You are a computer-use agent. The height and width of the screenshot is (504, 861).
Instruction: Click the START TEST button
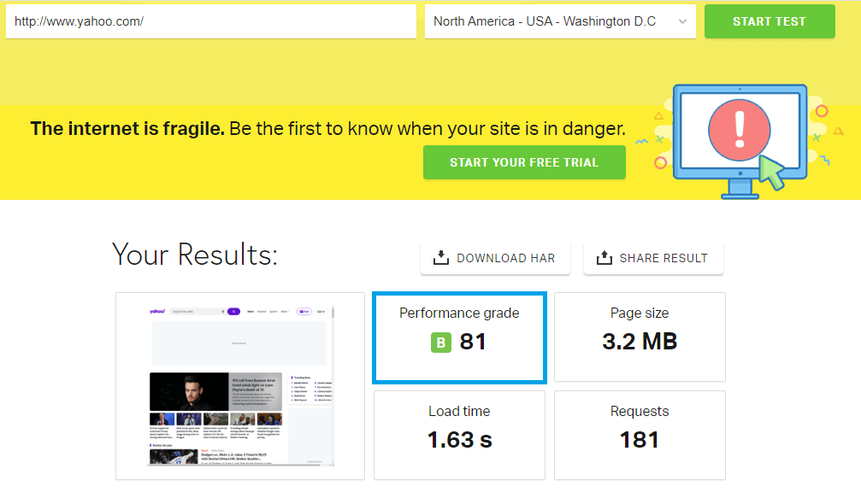(769, 21)
